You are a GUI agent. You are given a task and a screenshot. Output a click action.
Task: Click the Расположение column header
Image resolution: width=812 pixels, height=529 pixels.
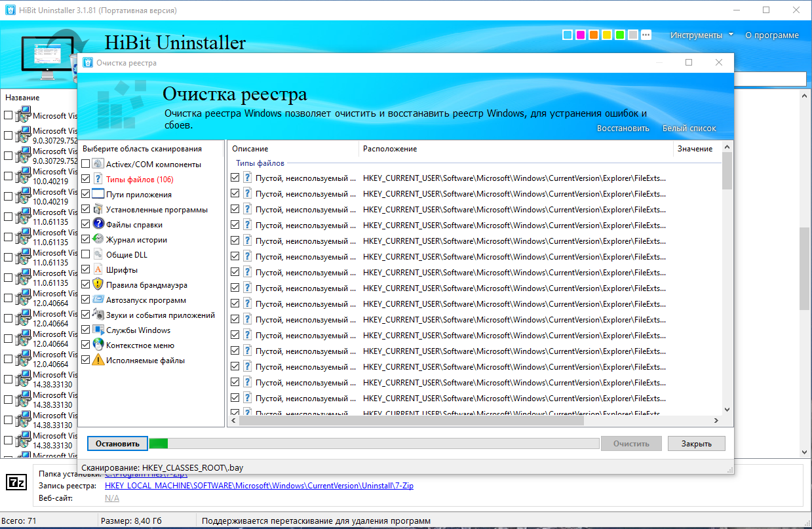click(516, 149)
